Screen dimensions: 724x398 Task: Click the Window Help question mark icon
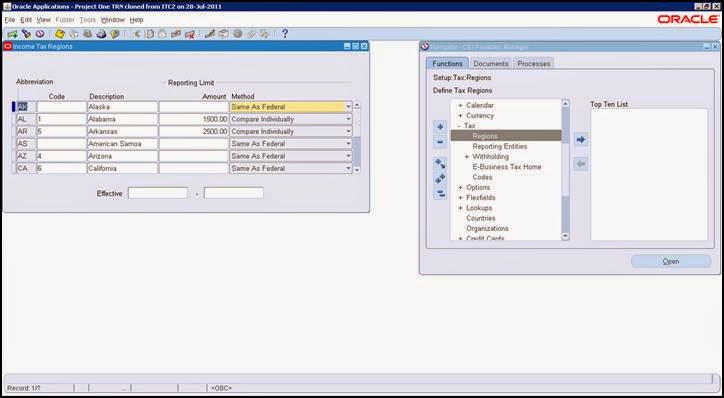[x=285, y=34]
